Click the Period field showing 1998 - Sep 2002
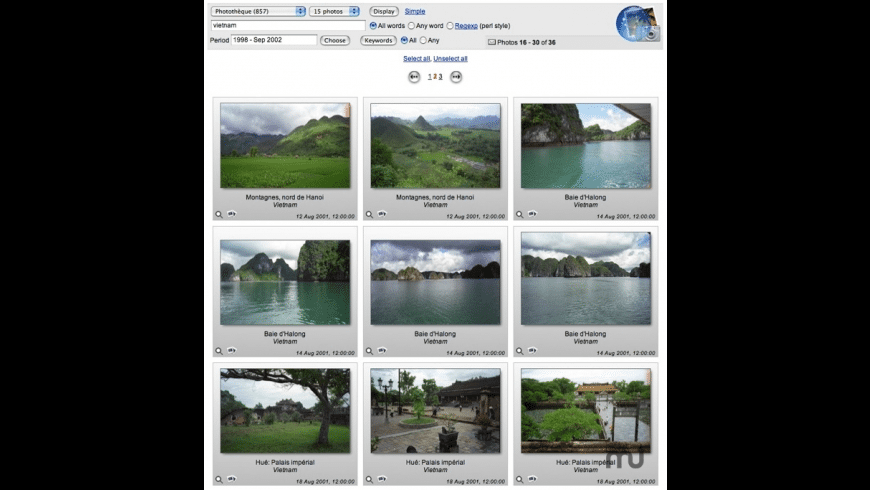The width and height of the screenshot is (870, 490). pos(274,40)
